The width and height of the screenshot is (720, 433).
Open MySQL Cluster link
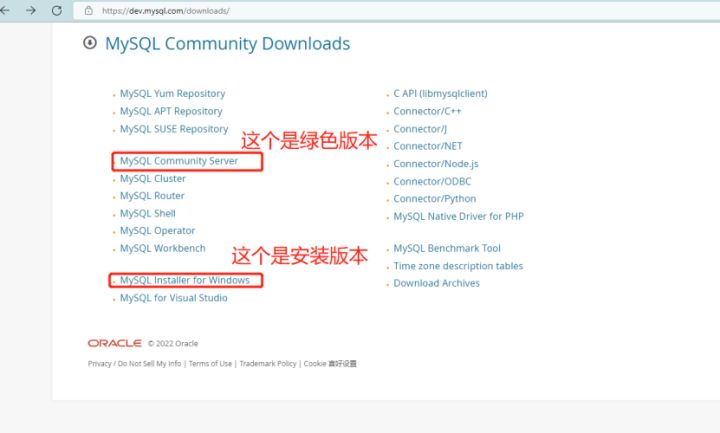(x=153, y=179)
